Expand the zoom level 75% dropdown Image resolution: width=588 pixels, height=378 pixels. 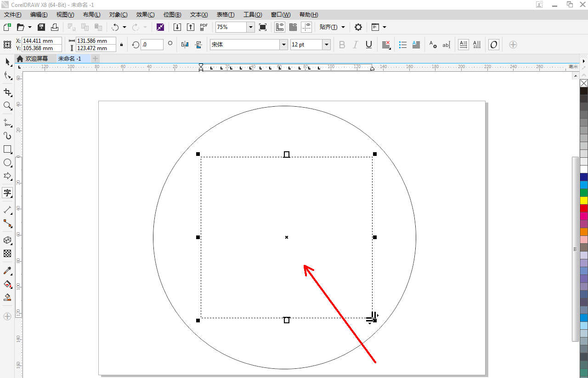[x=251, y=27]
